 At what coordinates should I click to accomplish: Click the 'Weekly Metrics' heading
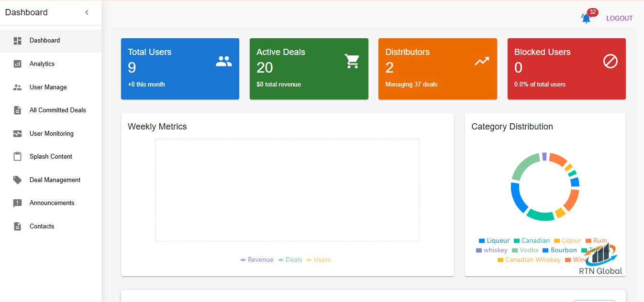(x=157, y=127)
